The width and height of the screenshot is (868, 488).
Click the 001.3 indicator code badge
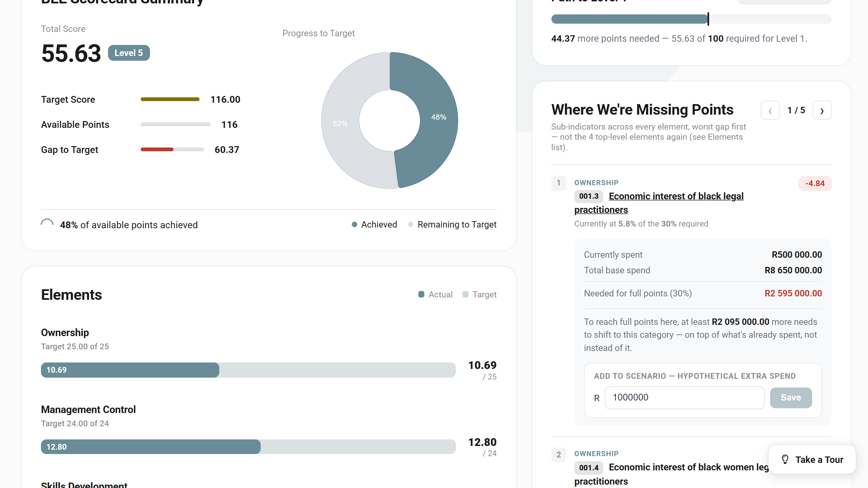[589, 196]
